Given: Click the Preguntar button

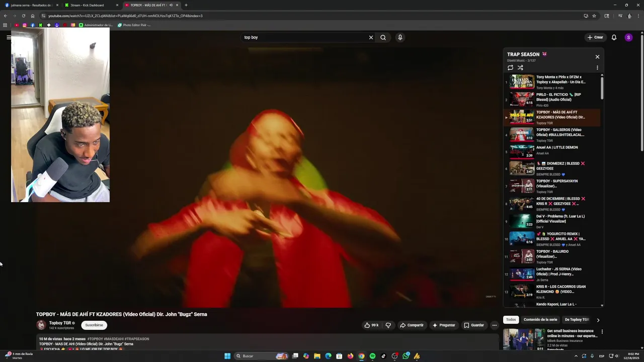Looking at the screenshot, I should tap(444, 325).
